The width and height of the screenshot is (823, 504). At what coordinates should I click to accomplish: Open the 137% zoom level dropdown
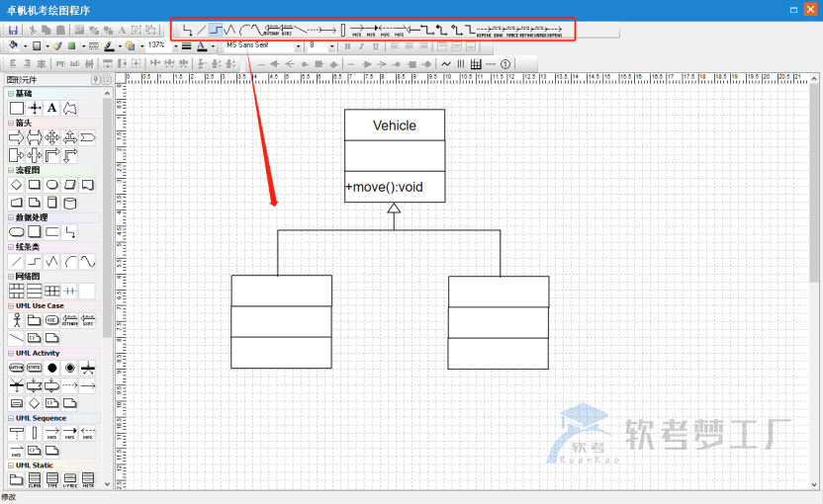click(x=176, y=46)
